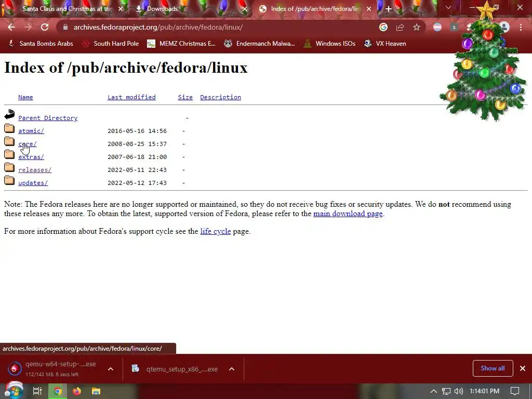Click the qemu-w64-setup download progress icon

click(14, 368)
